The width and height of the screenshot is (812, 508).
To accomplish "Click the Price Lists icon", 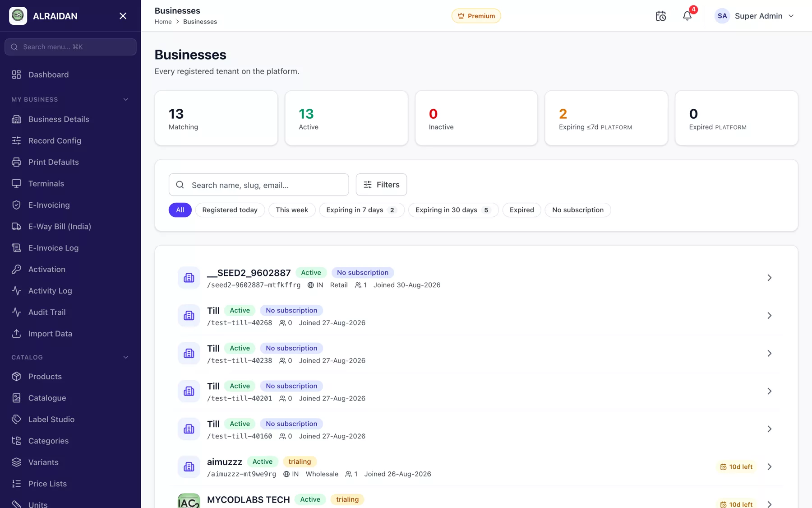I will [17, 484].
